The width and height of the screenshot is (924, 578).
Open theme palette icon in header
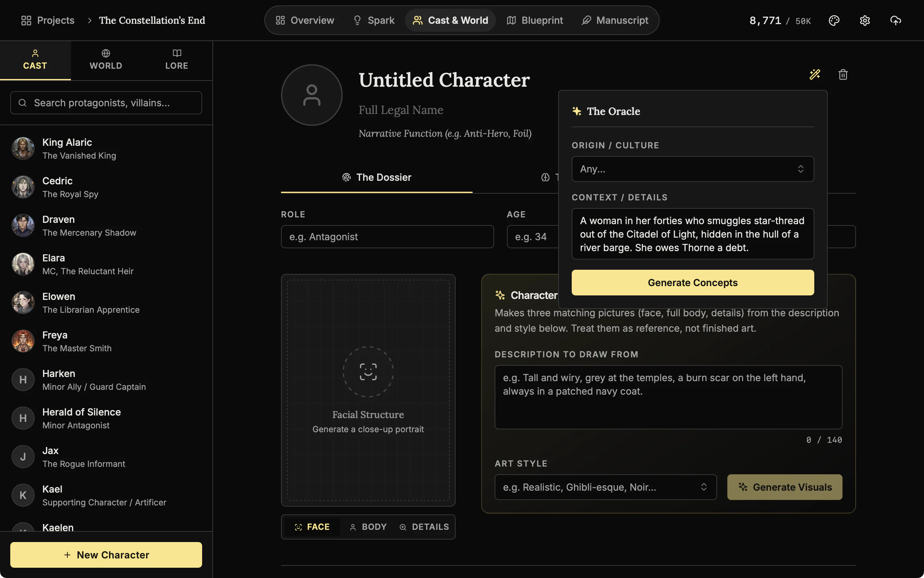click(x=834, y=20)
